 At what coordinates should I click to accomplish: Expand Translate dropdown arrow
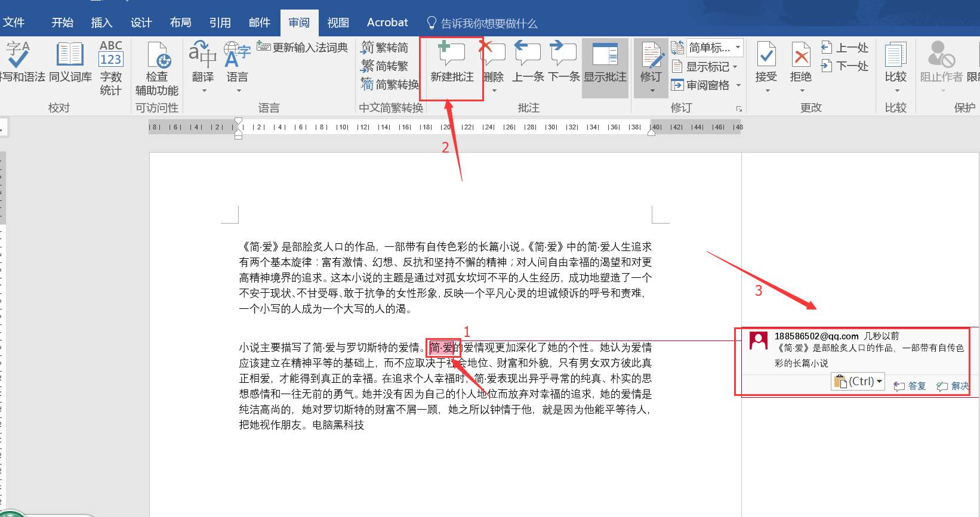(x=204, y=91)
